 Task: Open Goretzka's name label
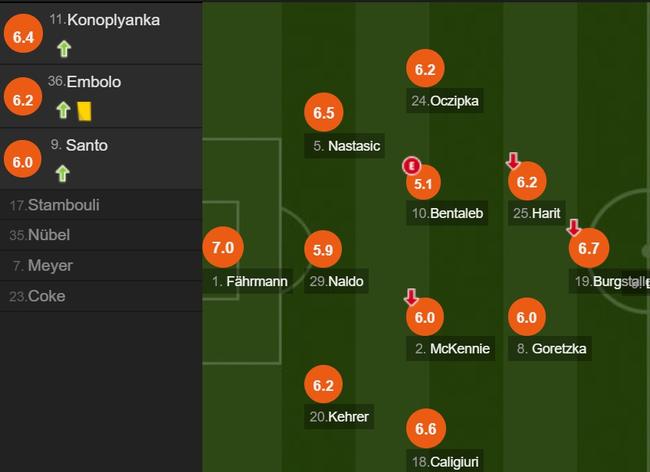[550, 349]
